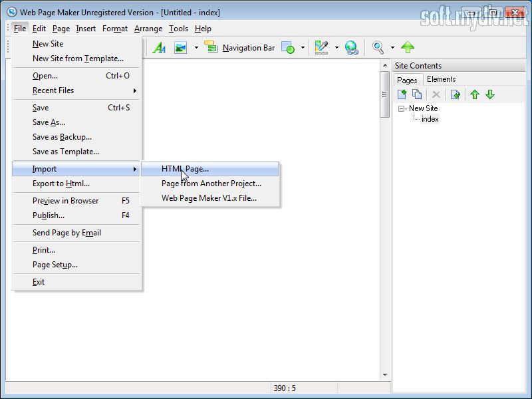Open the Format menu

(x=115, y=29)
